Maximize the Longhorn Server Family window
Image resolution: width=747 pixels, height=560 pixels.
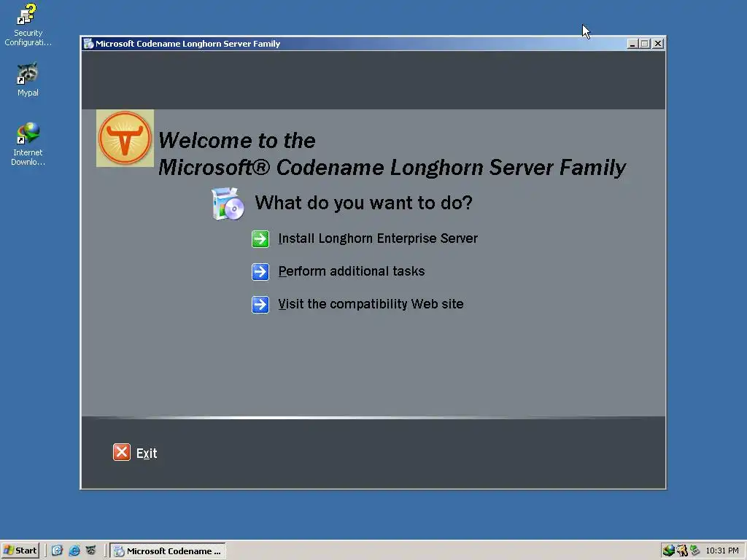click(645, 44)
